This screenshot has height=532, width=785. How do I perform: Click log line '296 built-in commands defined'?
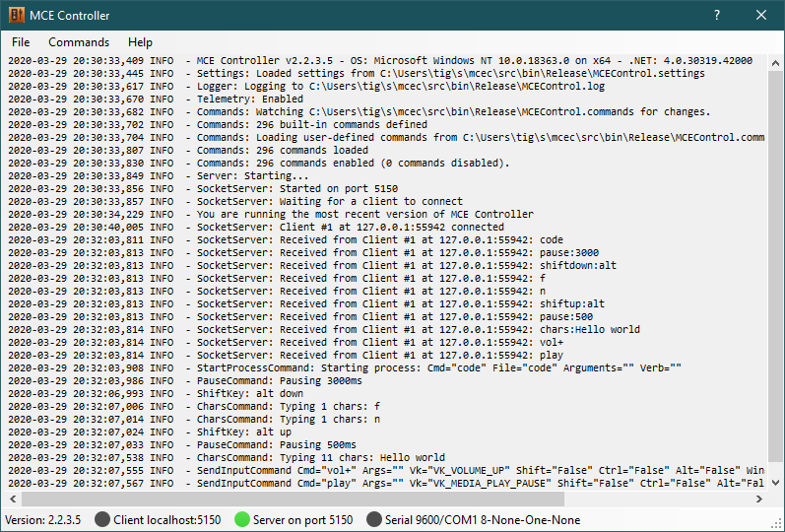coord(218,125)
